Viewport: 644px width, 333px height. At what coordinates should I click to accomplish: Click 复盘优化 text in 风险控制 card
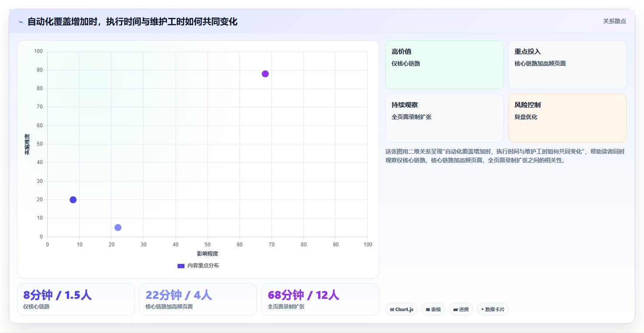pyautogui.click(x=526, y=117)
